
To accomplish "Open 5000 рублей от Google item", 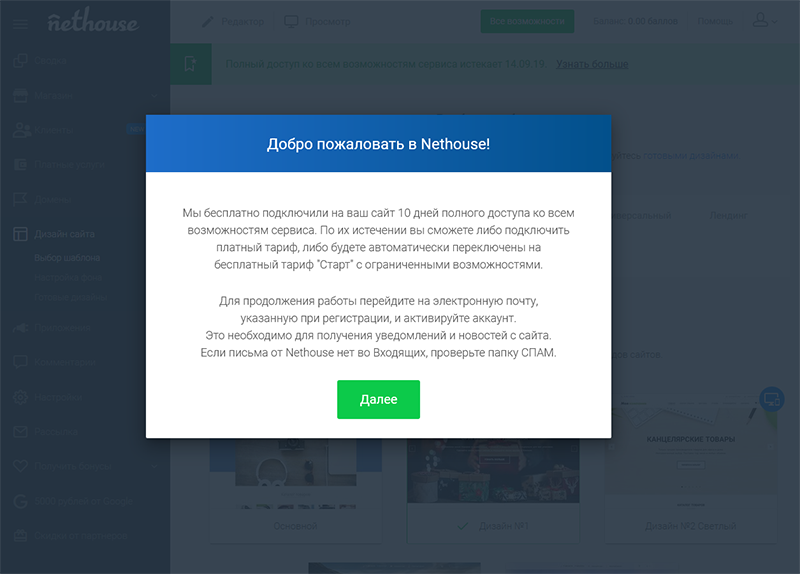I will [83, 501].
